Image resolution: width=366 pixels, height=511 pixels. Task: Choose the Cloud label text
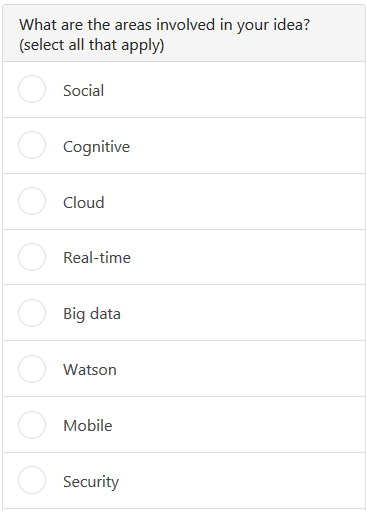[84, 202]
